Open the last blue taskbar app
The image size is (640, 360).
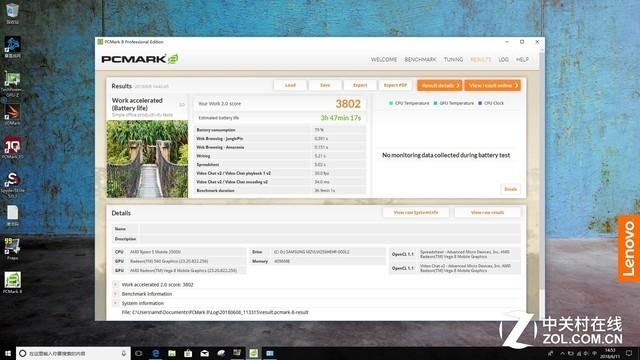coord(270,353)
